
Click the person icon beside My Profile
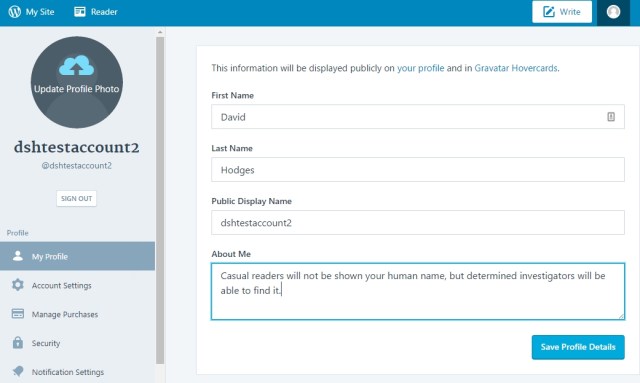pyautogui.click(x=18, y=256)
